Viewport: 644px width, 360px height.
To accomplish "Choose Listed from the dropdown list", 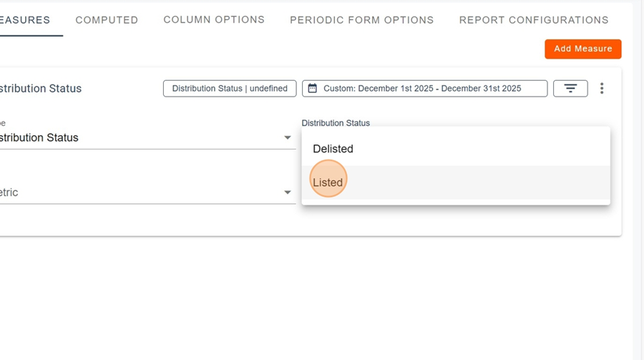I will click(x=328, y=183).
